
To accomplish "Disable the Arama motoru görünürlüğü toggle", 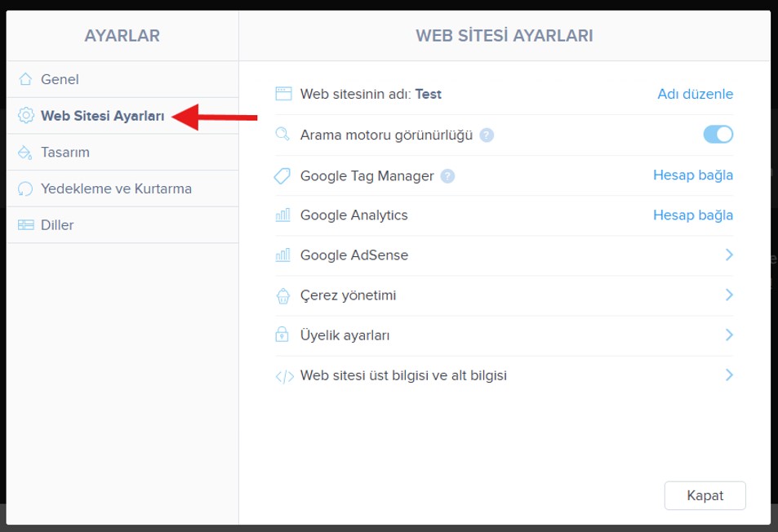I will [x=718, y=135].
